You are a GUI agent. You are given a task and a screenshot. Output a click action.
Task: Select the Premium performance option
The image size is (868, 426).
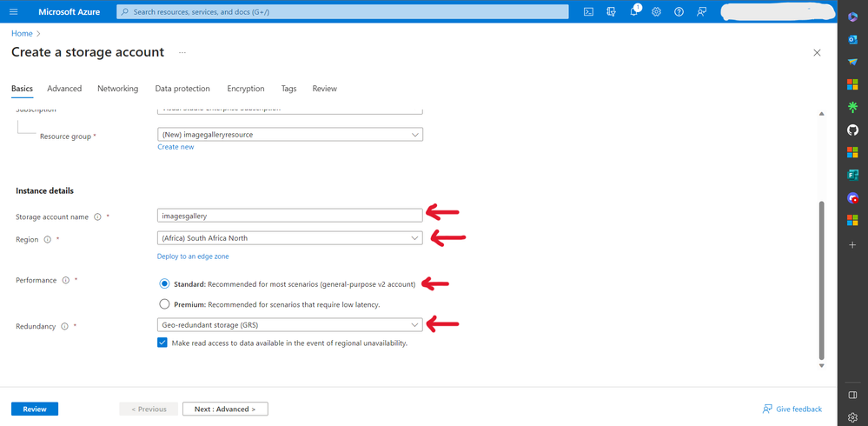(x=164, y=304)
